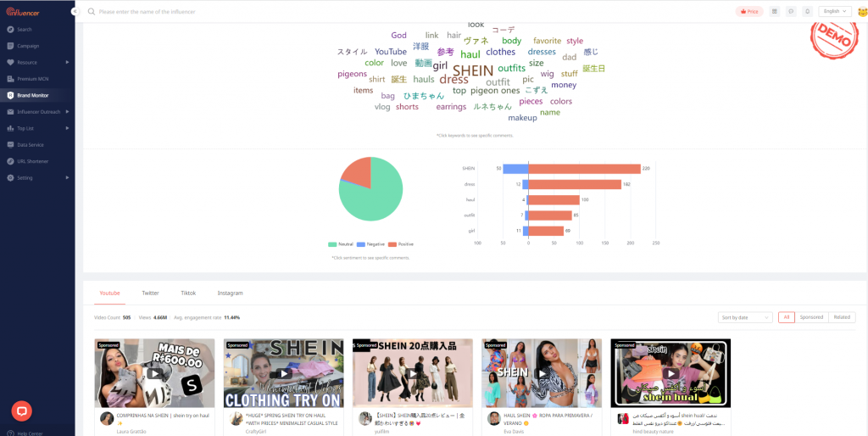This screenshot has width=868, height=436.
Task: Open Laura Grattão channel avatar
Action: [107, 418]
